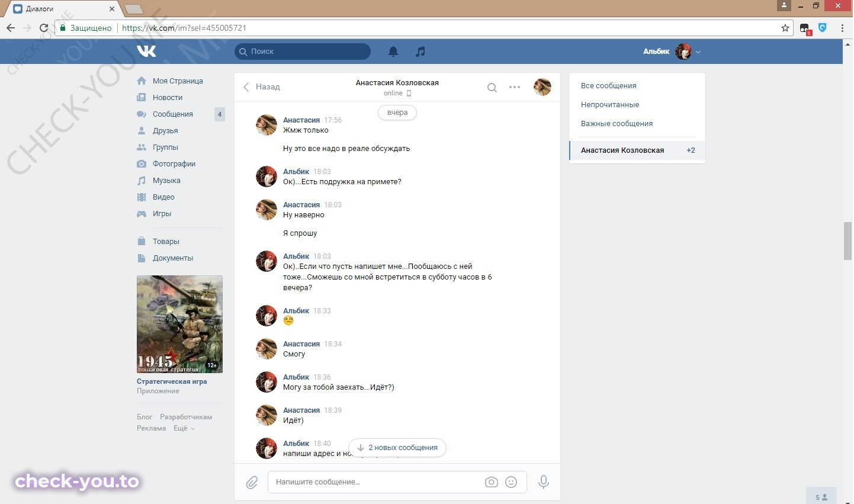Select the Важные сообщения filter

point(617,124)
